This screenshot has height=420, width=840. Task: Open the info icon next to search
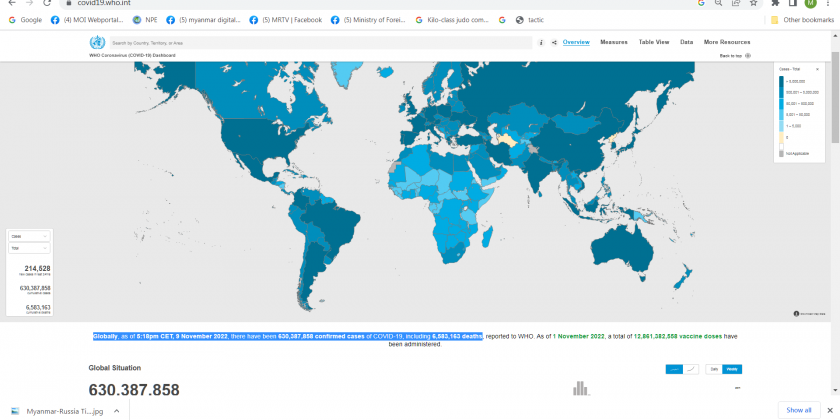point(541,43)
